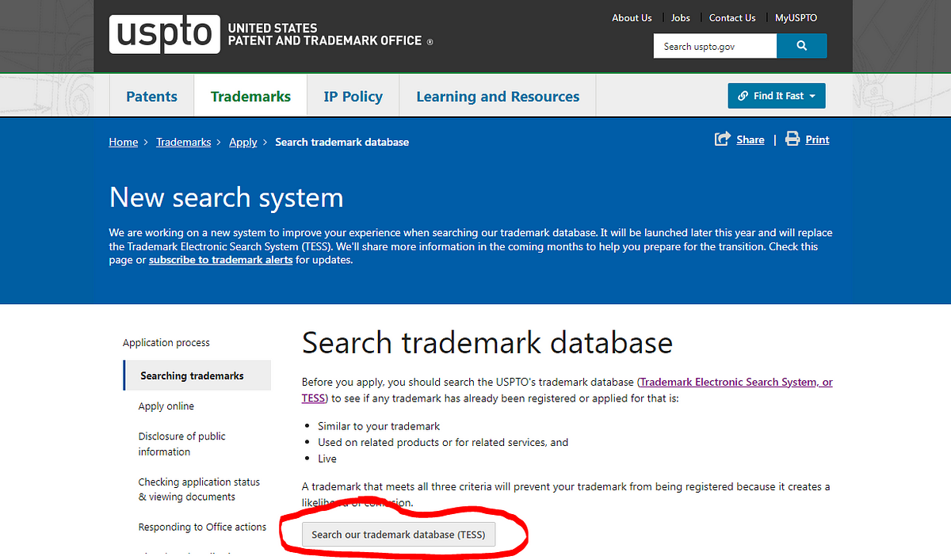Open the About Us link
The height and width of the screenshot is (560, 951).
tap(632, 17)
